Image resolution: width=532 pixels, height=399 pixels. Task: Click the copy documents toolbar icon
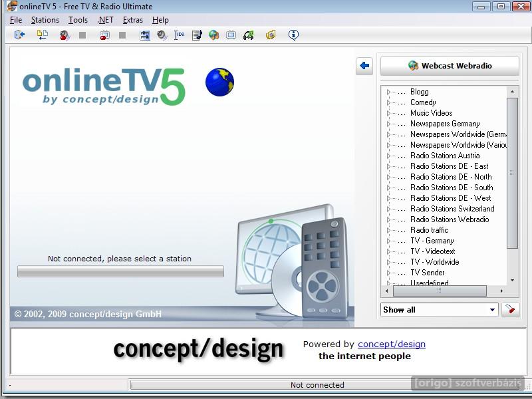tap(43, 35)
